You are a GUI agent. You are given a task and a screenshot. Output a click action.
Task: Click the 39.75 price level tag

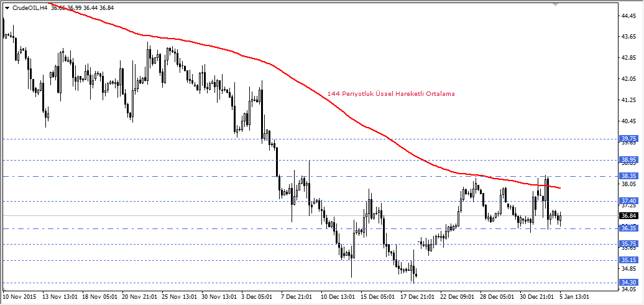pyautogui.click(x=629, y=139)
